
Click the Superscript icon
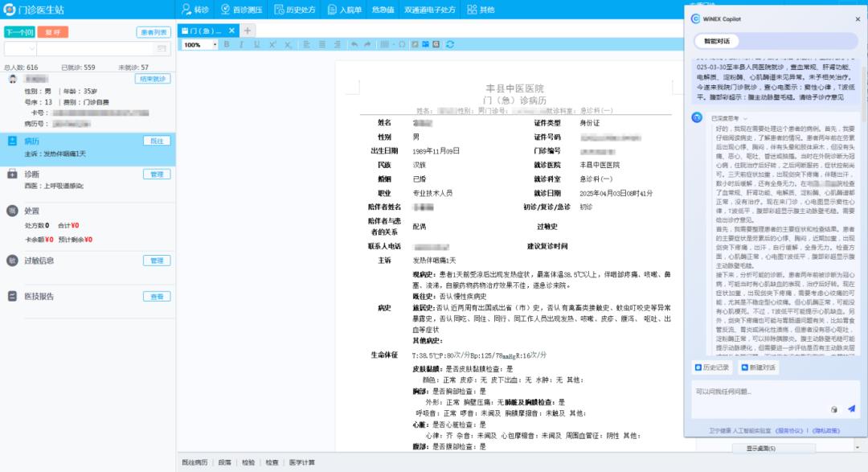272,44
